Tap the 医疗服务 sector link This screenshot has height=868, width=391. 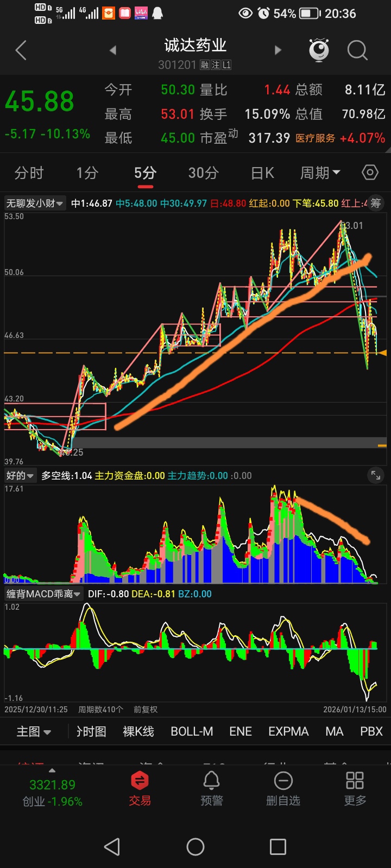coord(316,138)
